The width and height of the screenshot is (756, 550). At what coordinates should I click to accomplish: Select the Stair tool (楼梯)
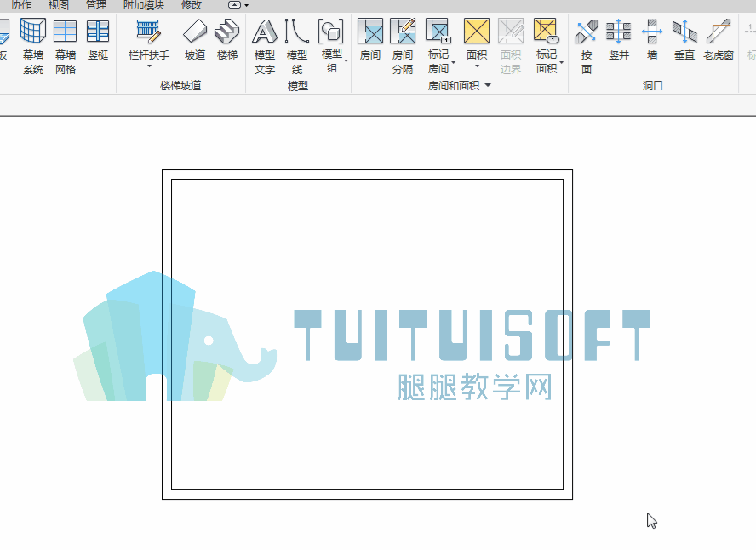(227, 39)
